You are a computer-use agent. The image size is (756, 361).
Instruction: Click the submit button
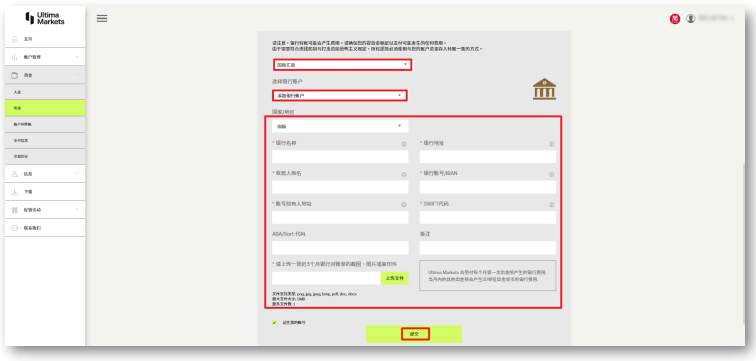414,334
